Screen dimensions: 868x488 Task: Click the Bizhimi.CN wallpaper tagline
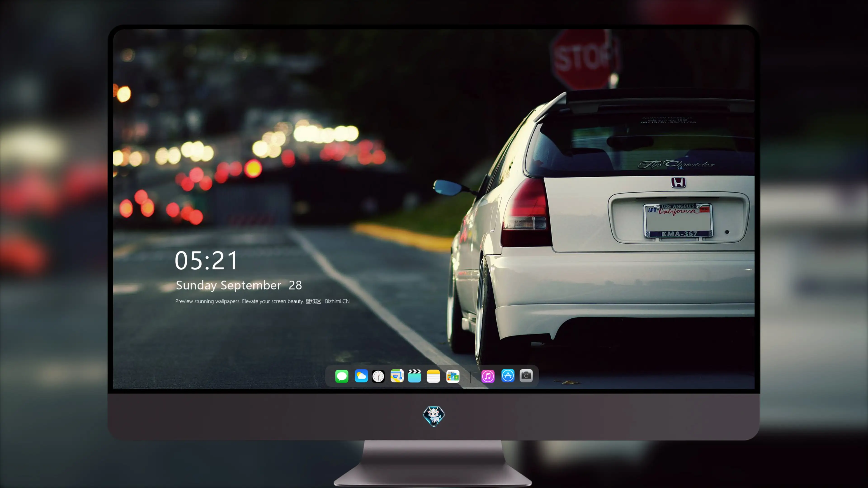click(262, 301)
